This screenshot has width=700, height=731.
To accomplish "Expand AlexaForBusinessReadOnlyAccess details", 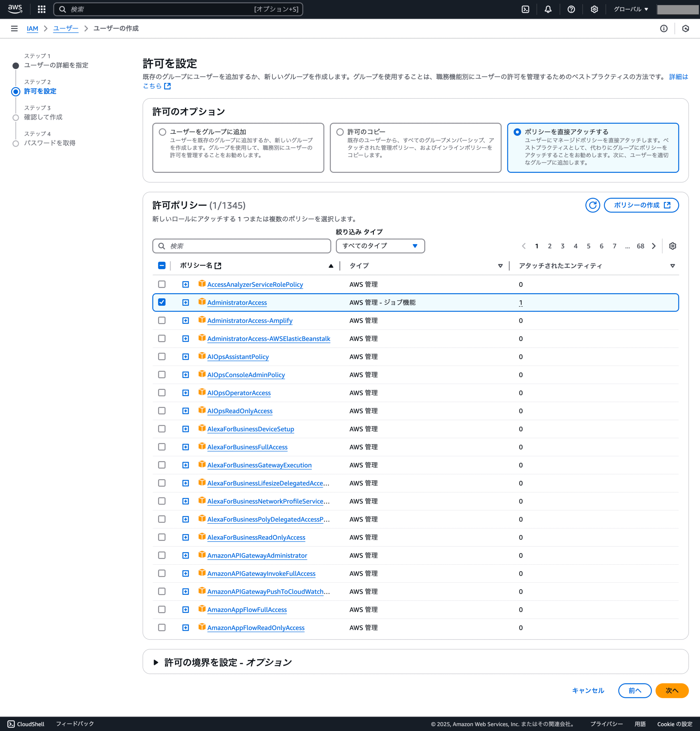I will point(185,537).
